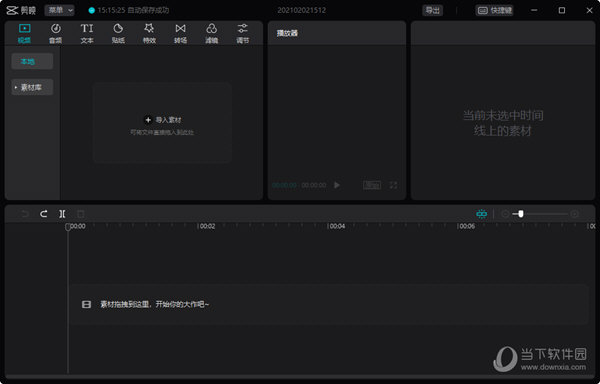The width and height of the screenshot is (600, 384).
Task: Open the 转场 transitions tab
Action: [181, 33]
